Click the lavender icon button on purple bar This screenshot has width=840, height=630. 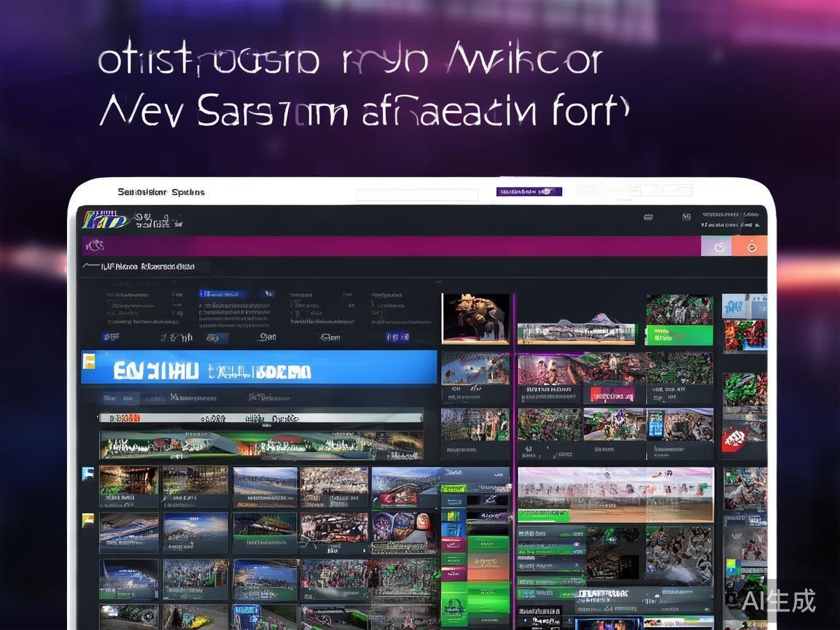point(717,246)
